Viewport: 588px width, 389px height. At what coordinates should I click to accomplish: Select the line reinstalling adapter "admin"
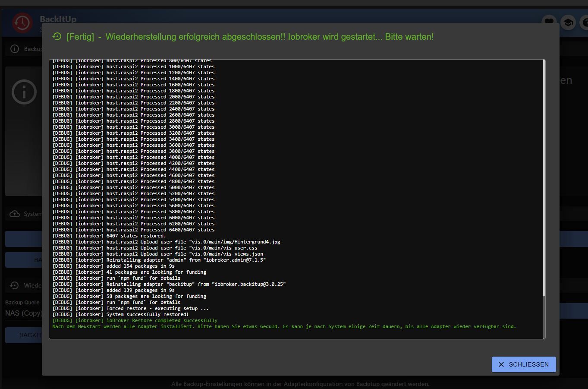[x=159, y=260]
